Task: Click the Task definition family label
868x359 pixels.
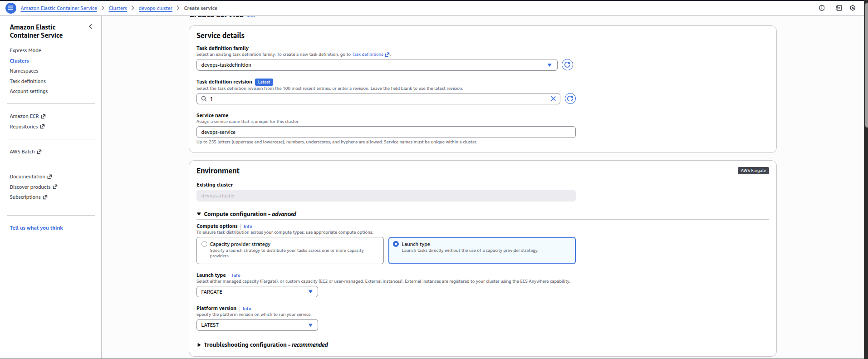Action: pos(222,48)
